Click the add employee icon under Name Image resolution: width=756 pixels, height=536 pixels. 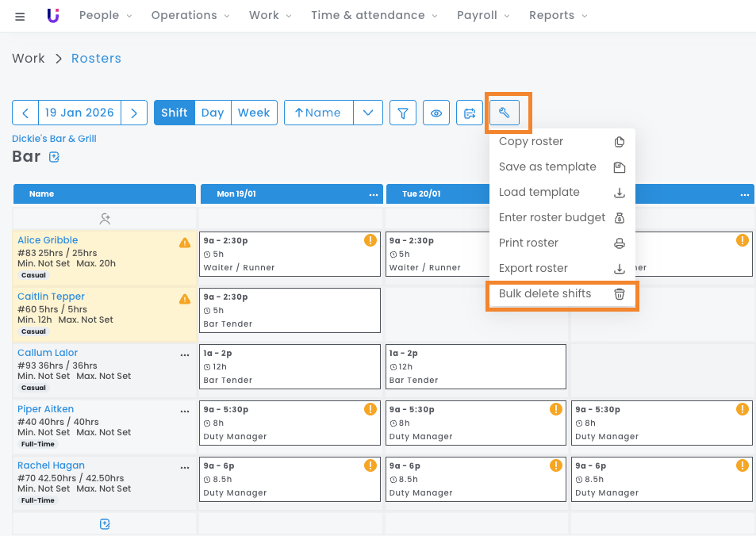(105, 218)
